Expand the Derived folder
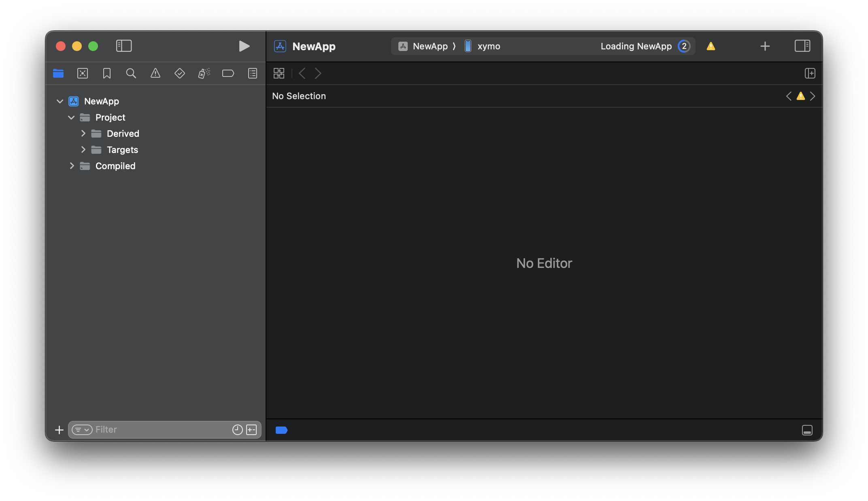 pos(83,134)
